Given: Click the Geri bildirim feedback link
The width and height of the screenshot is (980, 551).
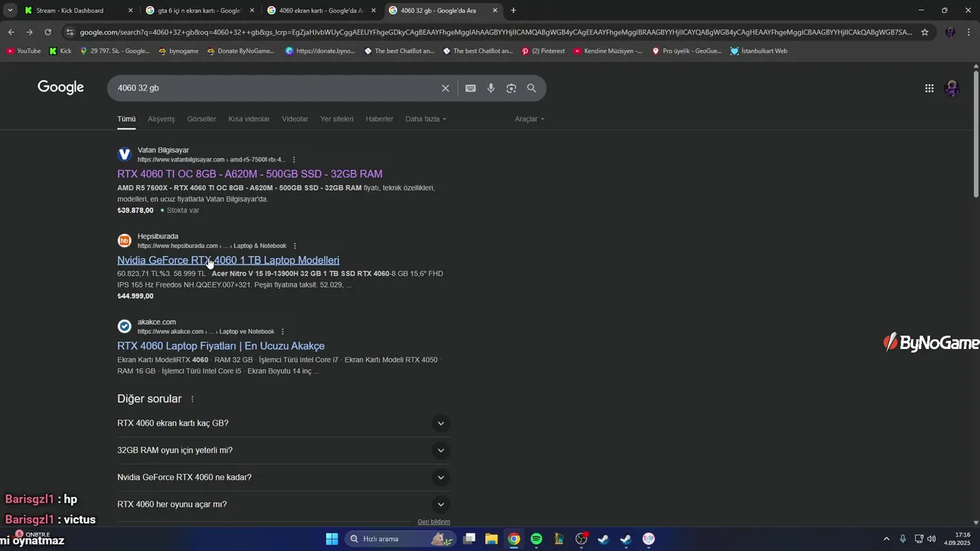Looking at the screenshot, I should pos(433,522).
